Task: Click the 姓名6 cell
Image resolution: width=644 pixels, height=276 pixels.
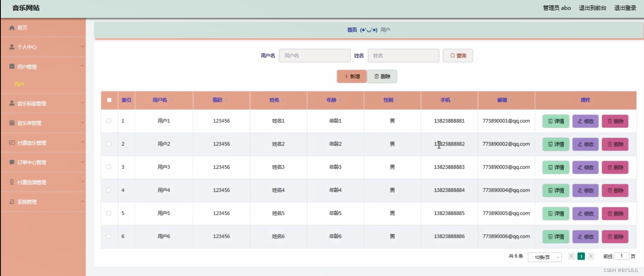Action: click(278, 236)
